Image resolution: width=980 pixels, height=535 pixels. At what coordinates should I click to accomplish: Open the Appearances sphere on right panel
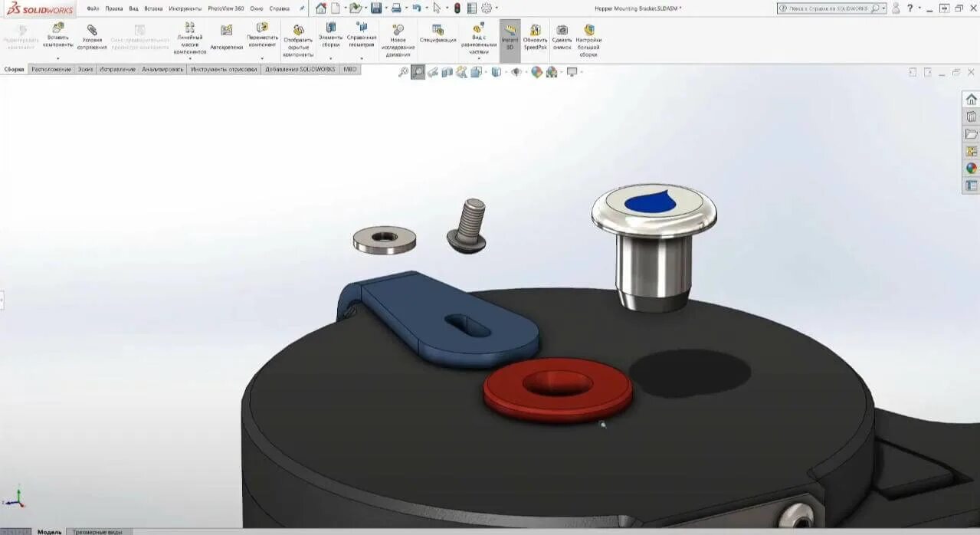tap(971, 166)
